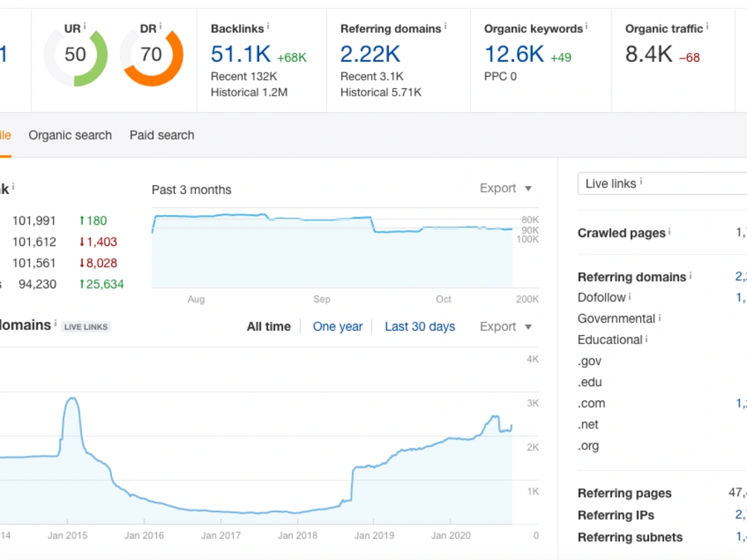The image size is (747, 560).
Task: Click the Dofollow info icon
Action: click(630, 296)
